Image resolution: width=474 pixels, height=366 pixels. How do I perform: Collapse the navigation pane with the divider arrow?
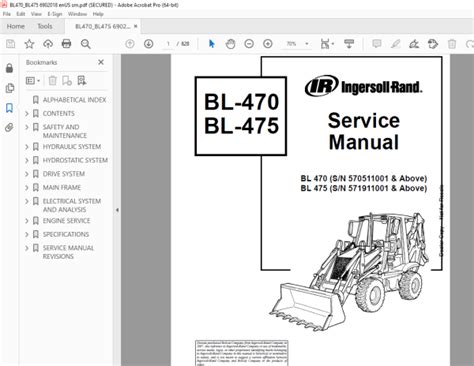pos(117,210)
